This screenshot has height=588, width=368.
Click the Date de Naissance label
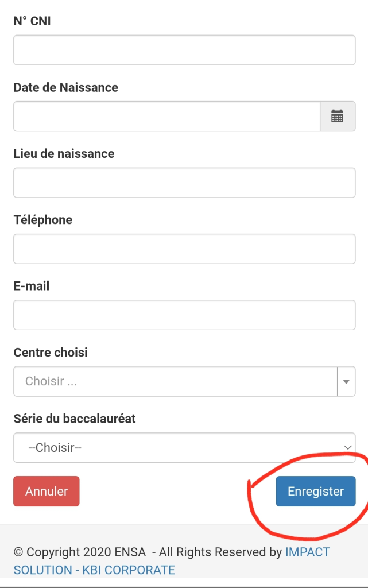[x=66, y=87]
